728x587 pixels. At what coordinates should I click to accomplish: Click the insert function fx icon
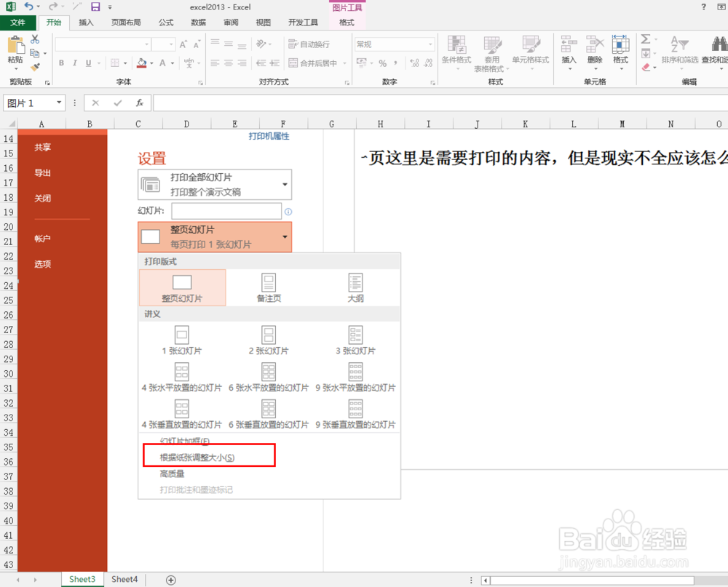point(139,103)
